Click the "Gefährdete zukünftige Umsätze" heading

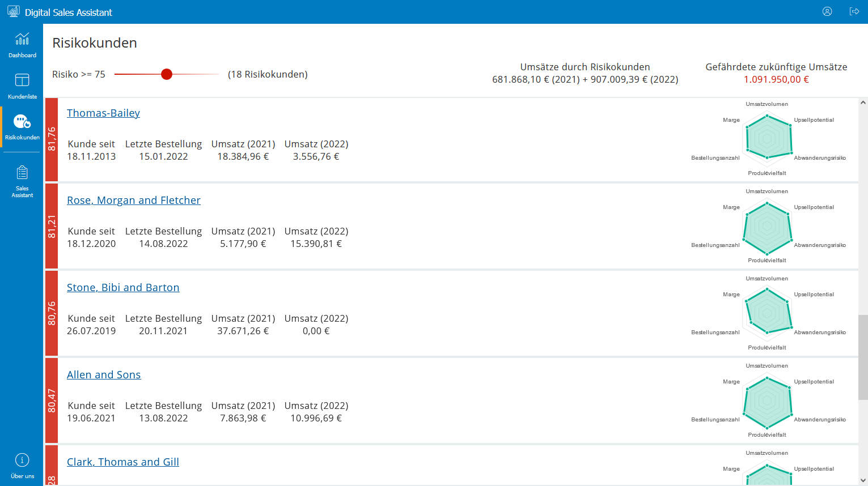(x=776, y=67)
